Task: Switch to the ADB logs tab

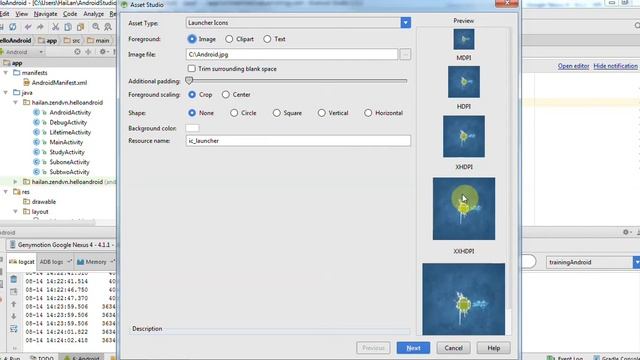Action: [x=55, y=262]
